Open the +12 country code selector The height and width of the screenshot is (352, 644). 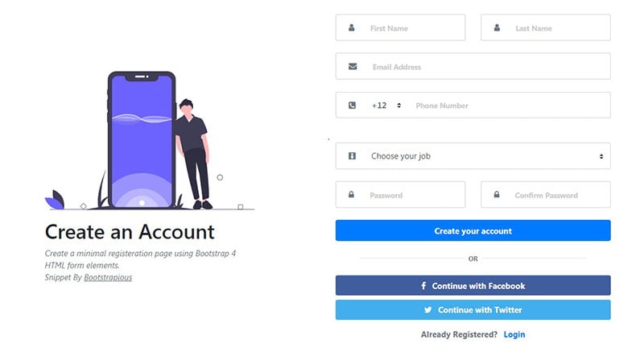386,106
